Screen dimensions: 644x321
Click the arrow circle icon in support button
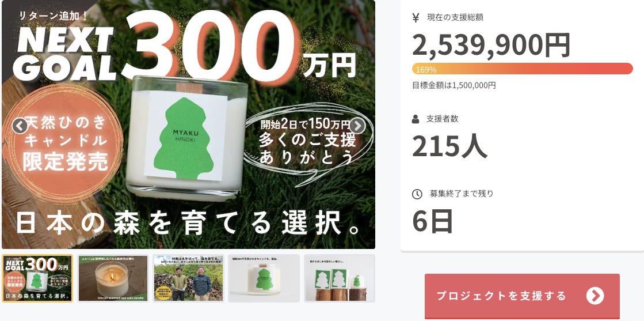point(595,296)
